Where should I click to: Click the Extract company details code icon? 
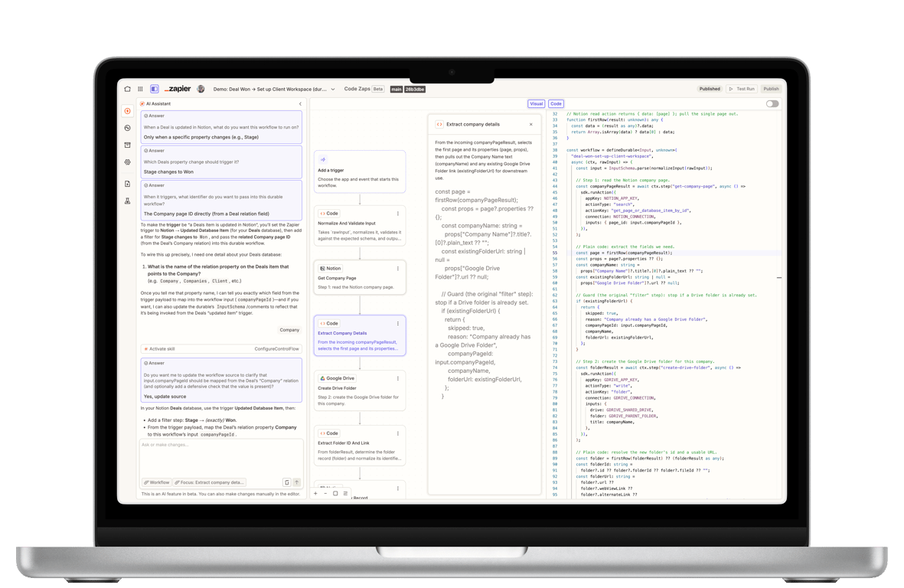(x=439, y=125)
